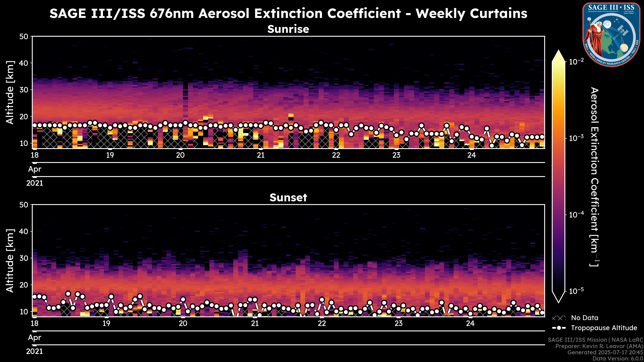Click day 23 tick label on Sunset axis
Screen dimensions: 644x362
tap(398, 323)
